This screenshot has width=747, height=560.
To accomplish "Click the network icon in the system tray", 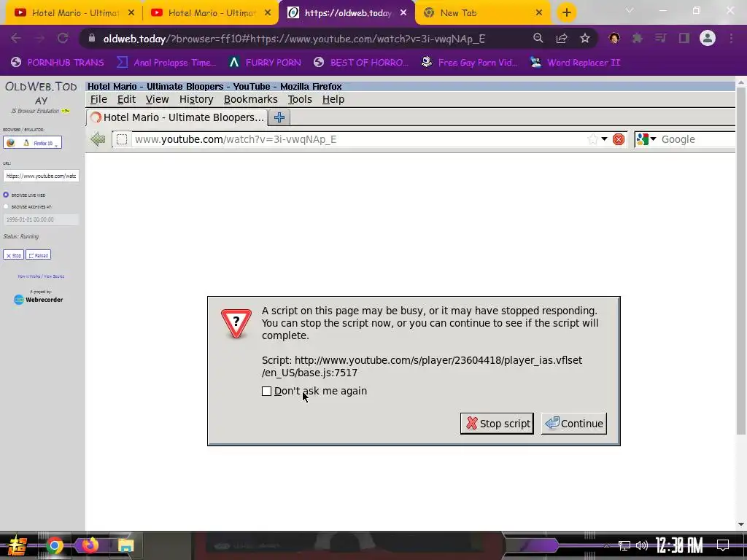I will 624,545.
